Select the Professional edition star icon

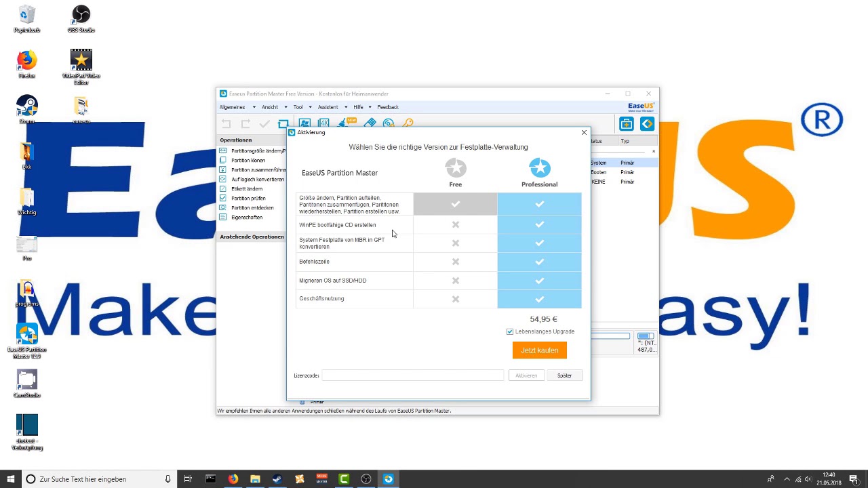coord(540,168)
